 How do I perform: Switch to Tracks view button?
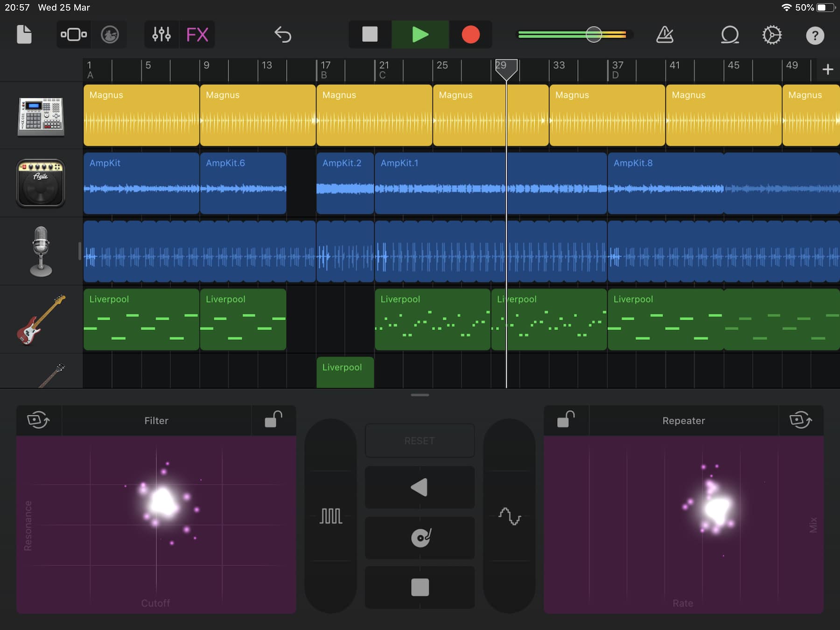click(74, 35)
